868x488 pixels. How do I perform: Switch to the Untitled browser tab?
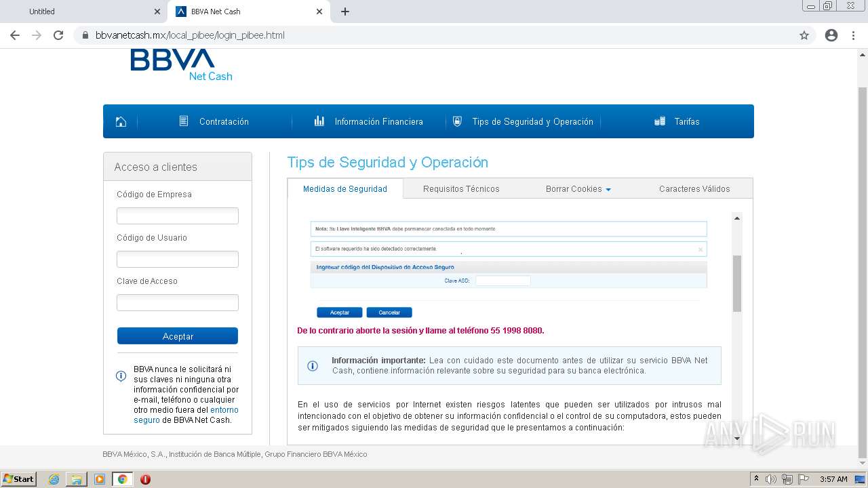pyautogui.click(x=81, y=12)
